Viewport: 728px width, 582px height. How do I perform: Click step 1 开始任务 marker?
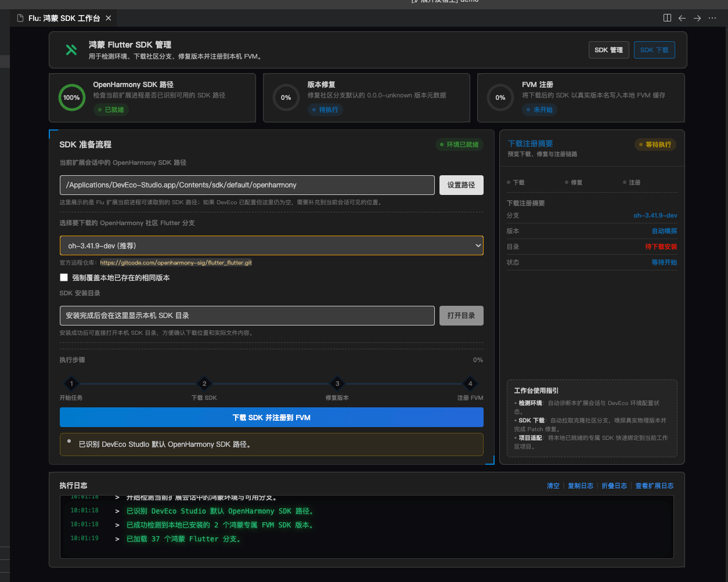click(x=71, y=384)
